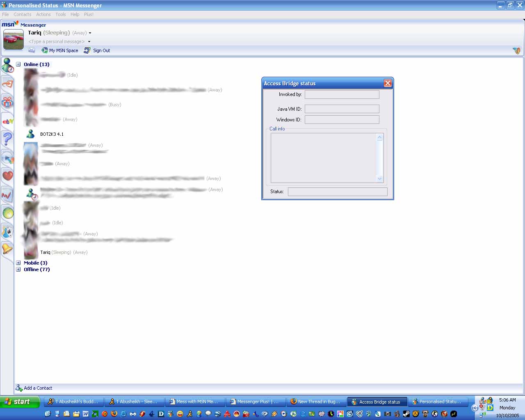Screen dimensions: 525x420
Task: Click the Start button
Action: click(x=20, y=402)
